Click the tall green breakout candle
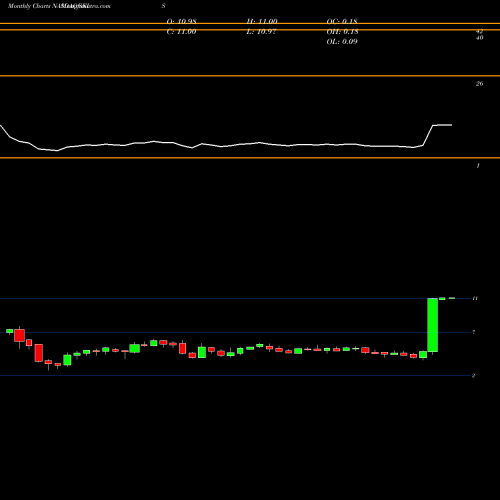This screenshot has width=500, height=500. 433,325
